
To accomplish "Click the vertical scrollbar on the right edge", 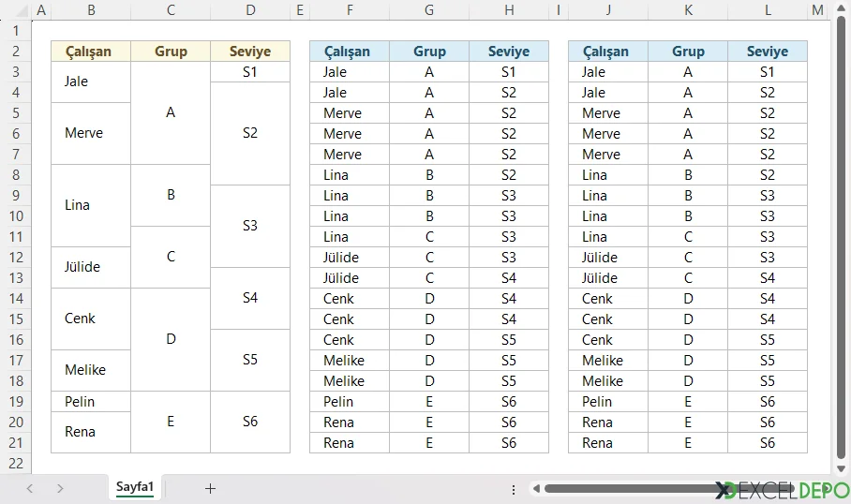I will point(841,234).
